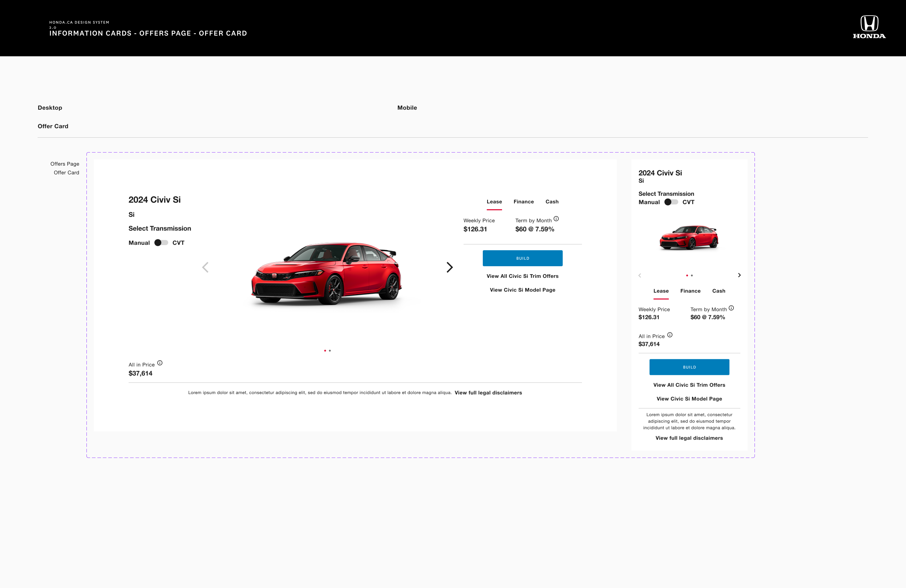Go to previous car image on mobile card

[639, 275]
